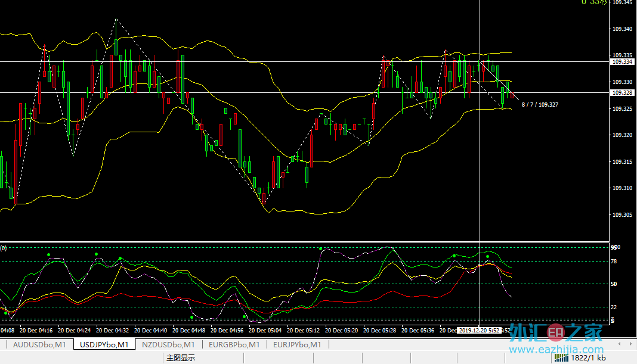
Task: Click the 1822/1 kb traffic indicator
Action: tap(588, 358)
